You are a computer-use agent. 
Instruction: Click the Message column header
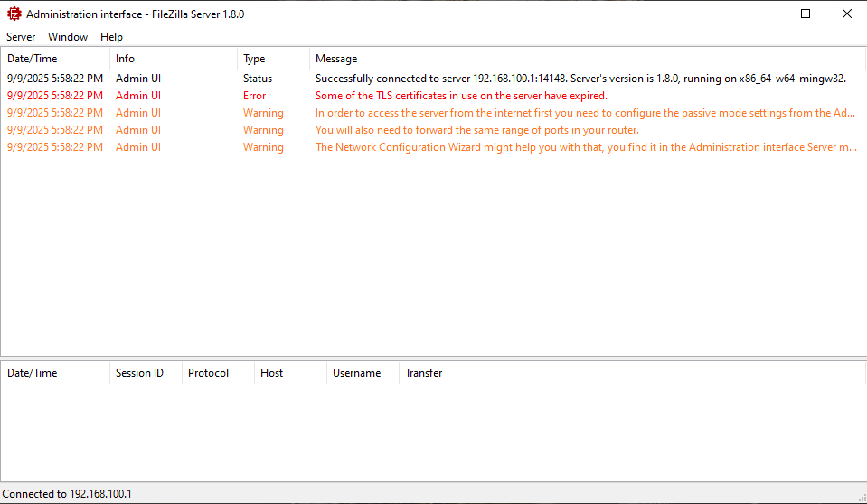[588, 59]
